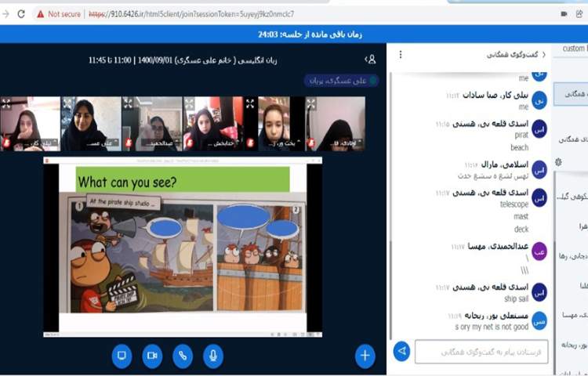Screen dimensions: 588x376
Task: Click the message s ory my net is not good
Action: coord(492,327)
